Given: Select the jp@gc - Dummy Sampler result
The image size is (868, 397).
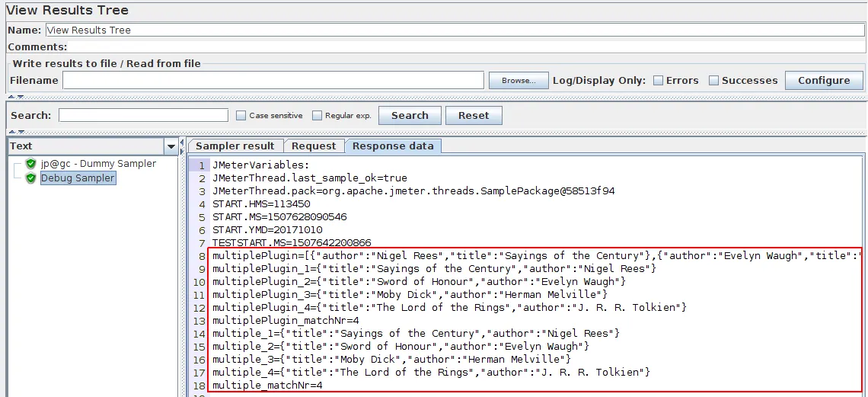Looking at the screenshot, I should (x=98, y=163).
